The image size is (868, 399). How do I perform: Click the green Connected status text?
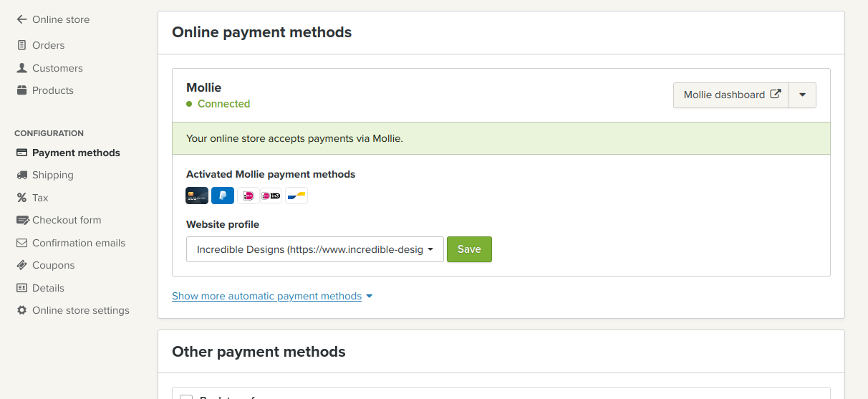point(223,104)
